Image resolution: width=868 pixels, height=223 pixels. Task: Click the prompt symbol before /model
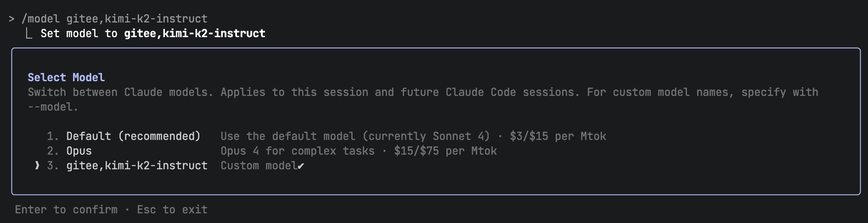coord(11,19)
